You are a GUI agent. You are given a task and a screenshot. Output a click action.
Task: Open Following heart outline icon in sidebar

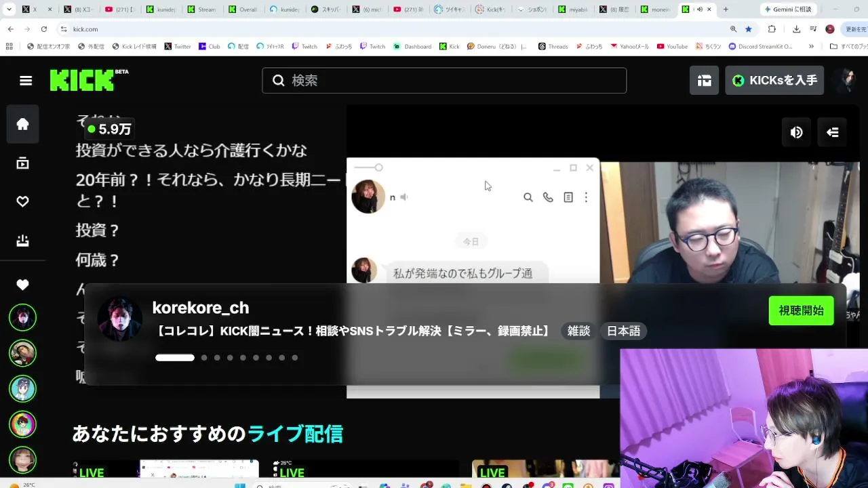pyautogui.click(x=23, y=202)
